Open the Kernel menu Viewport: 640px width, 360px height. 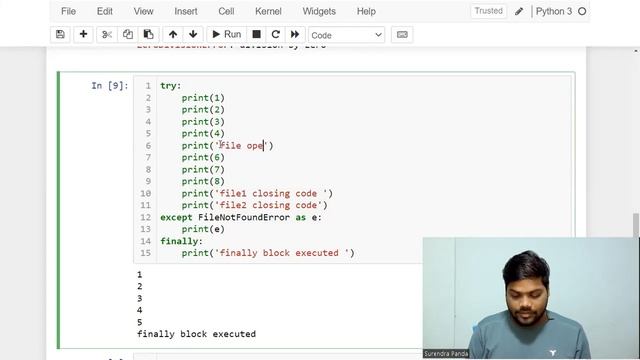(x=268, y=11)
